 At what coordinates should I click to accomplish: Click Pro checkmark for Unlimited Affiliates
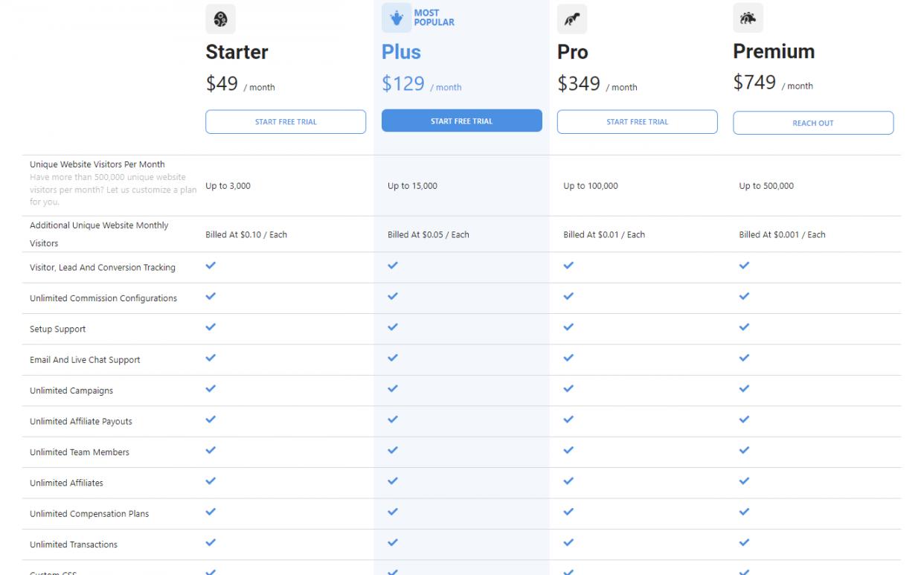click(x=568, y=481)
